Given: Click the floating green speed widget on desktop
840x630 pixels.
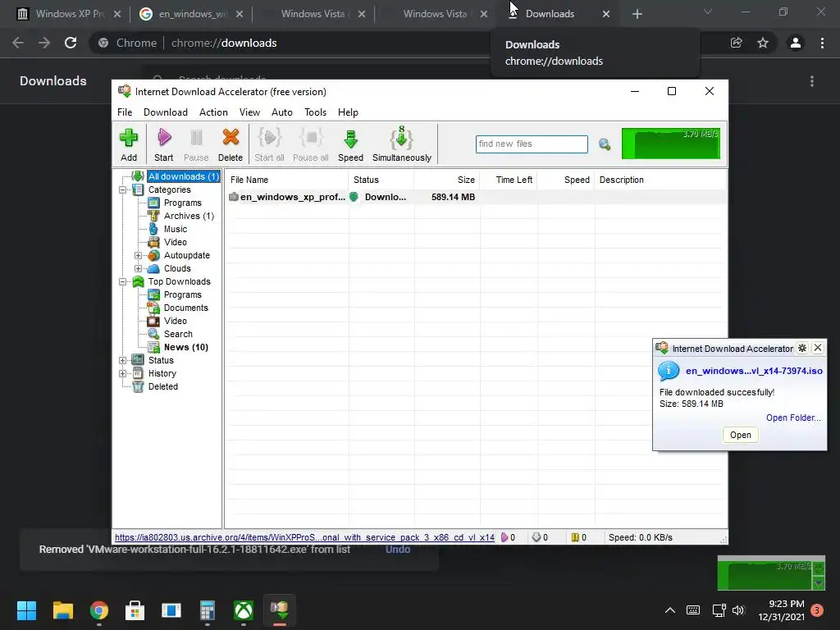Looking at the screenshot, I should pyautogui.click(x=771, y=573).
